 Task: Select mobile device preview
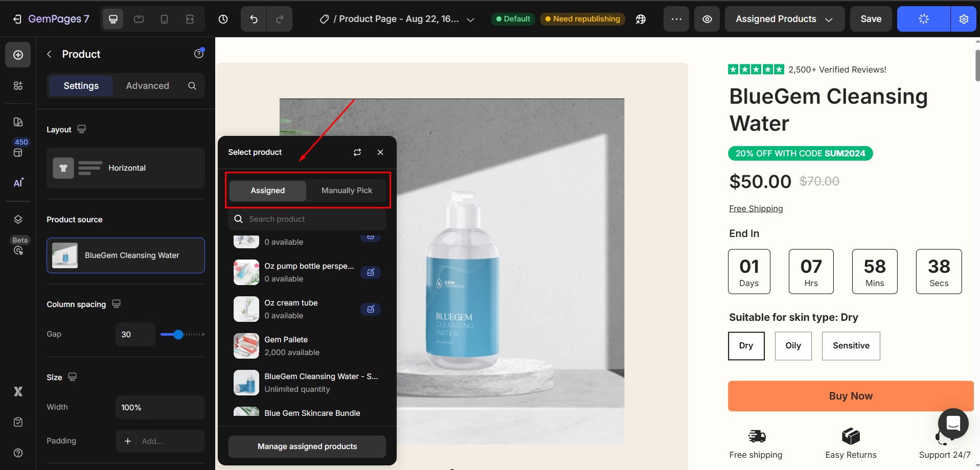pyautogui.click(x=164, y=19)
